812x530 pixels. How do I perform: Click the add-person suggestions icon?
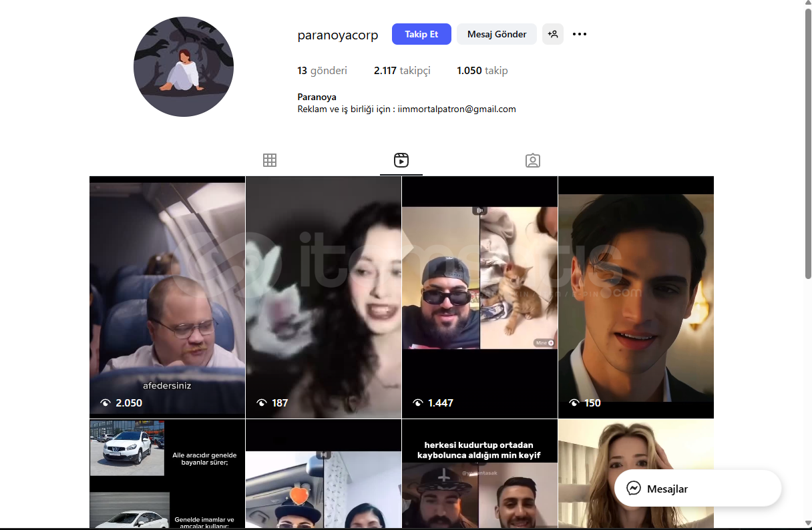(x=553, y=34)
